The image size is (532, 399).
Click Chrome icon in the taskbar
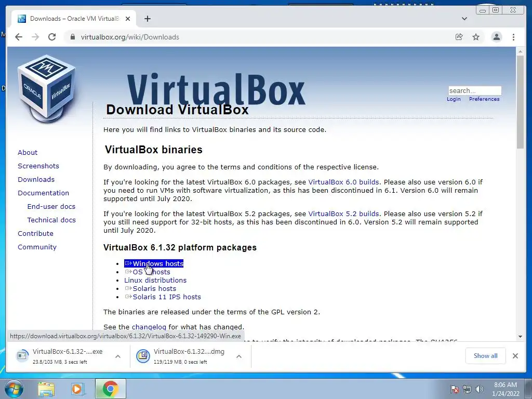click(x=110, y=389)
